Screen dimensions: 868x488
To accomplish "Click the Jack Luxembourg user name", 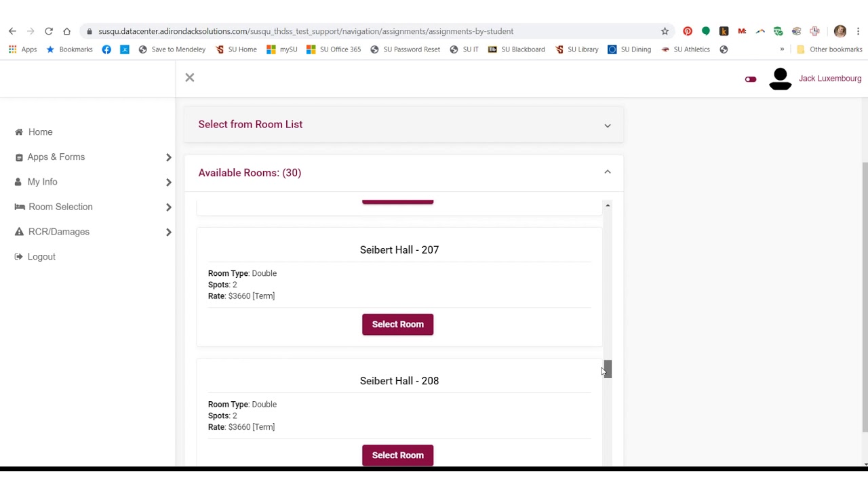I will (830, 79).
